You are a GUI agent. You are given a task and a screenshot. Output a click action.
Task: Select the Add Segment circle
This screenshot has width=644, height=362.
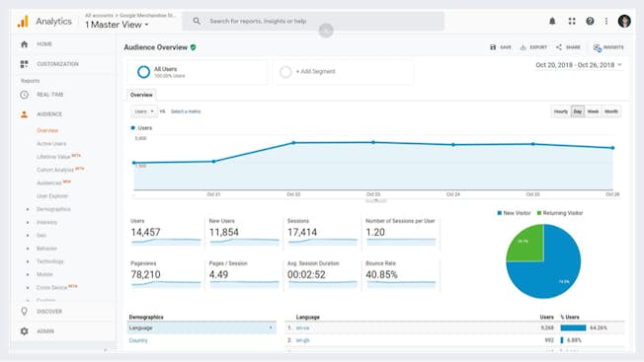tap(285, 72)
